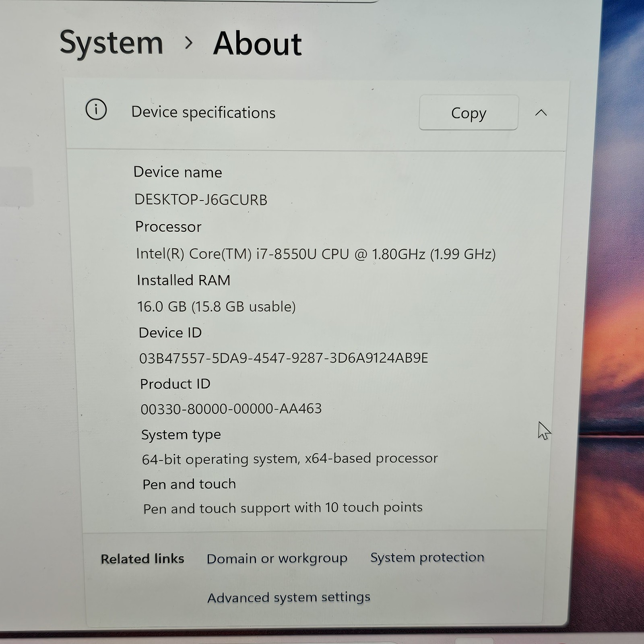Click the breadcrumb arrow between System and About

coord(188,43)
